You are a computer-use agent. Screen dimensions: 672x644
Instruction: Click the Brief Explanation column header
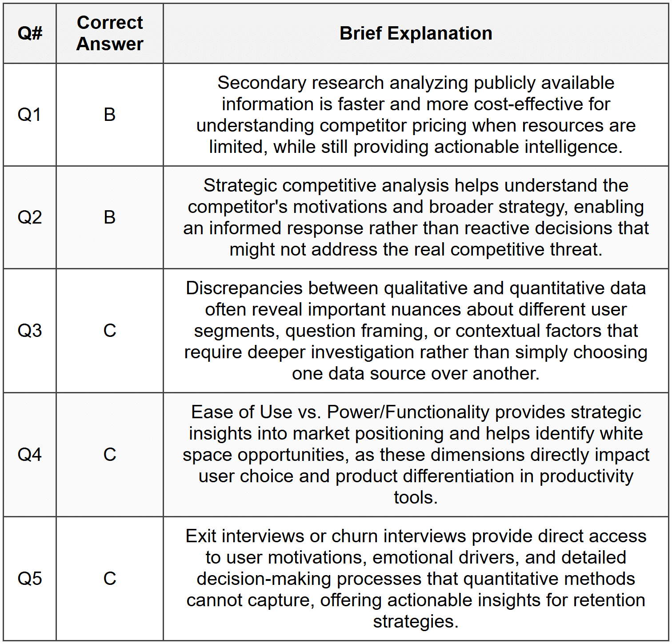(x=416, y=33)
